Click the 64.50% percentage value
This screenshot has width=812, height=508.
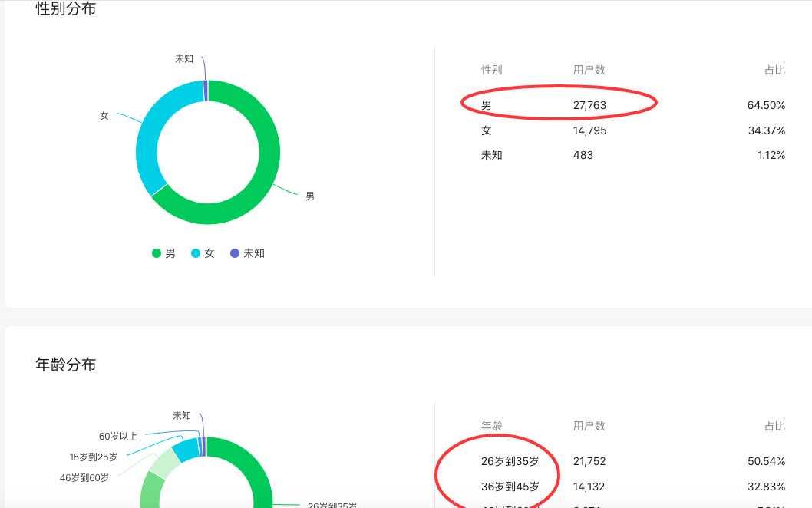click(x=766, y=105)
